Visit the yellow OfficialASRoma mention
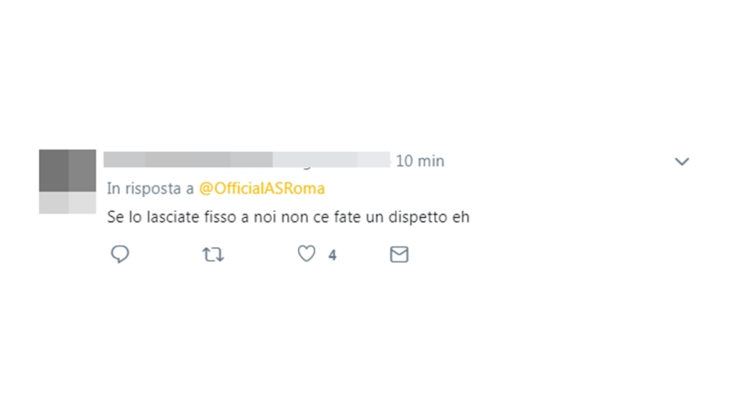The width and height of the screenshot is (736, 409). click(x=262, y=188)
